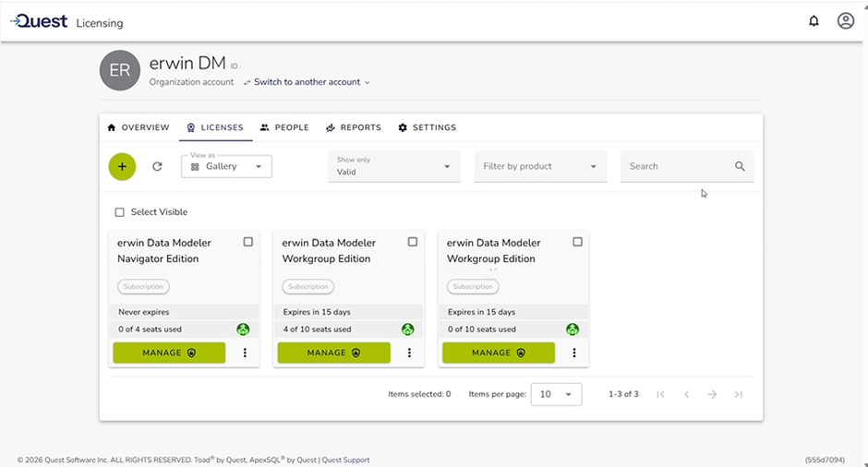Click the Quest logo
868x467 pixels.
point(39,21)
